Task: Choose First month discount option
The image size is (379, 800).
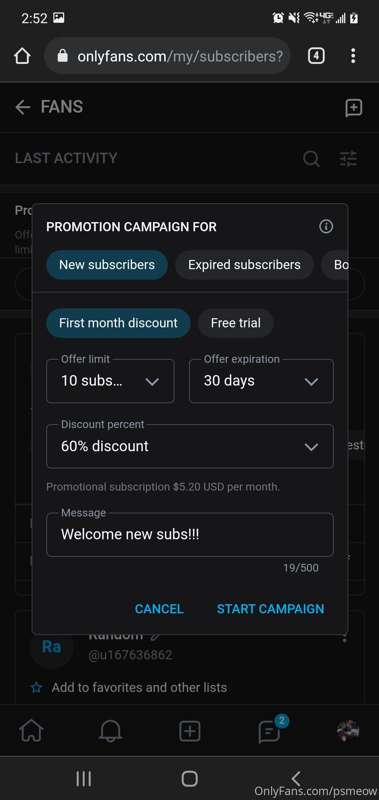Action: pyautogui.click(x=118, y=323)
